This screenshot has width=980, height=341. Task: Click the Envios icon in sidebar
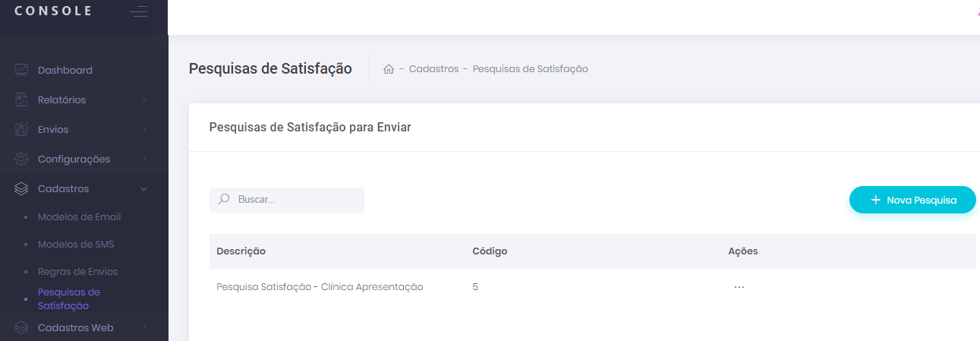tap(21, 130)
